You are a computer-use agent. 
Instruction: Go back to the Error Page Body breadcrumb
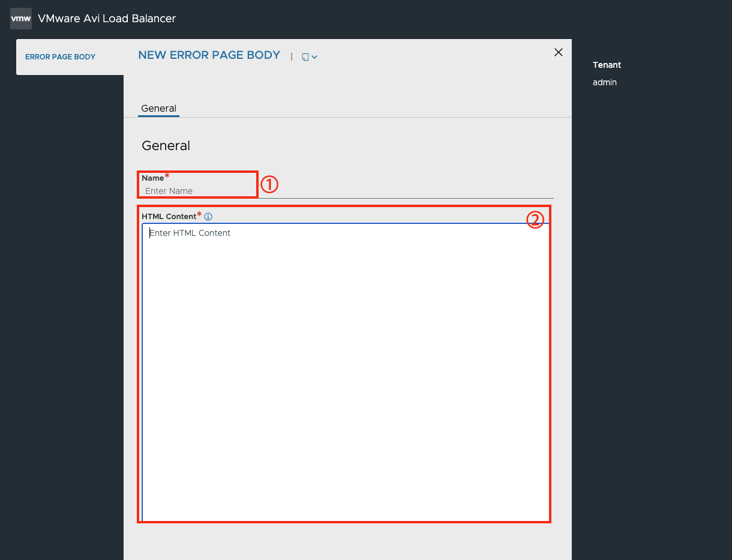[60, 57]
